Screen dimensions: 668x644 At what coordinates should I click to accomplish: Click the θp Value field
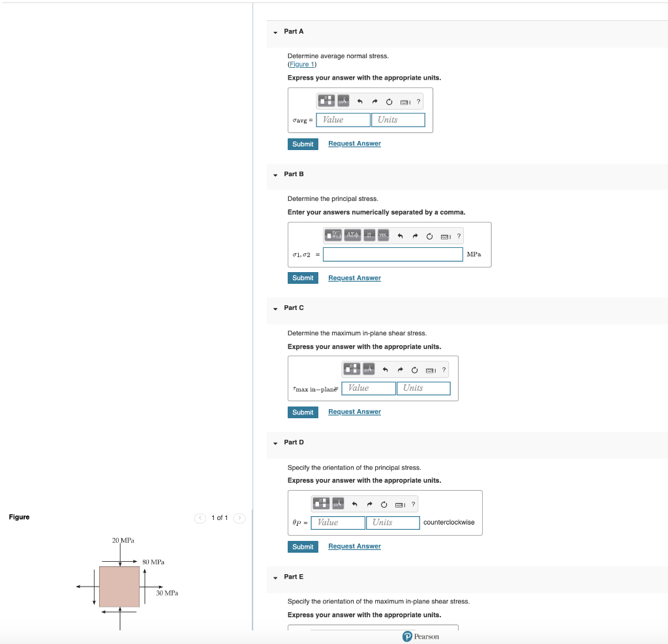click(x=338, y=523)
